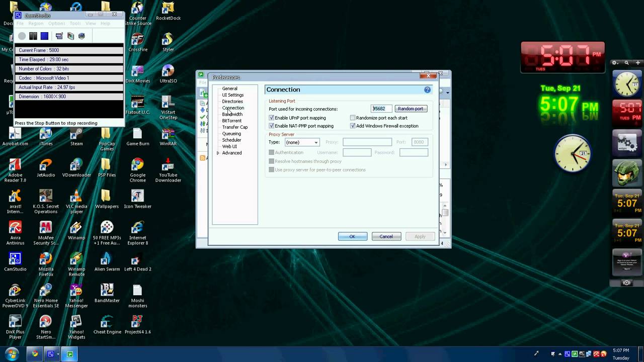Click the SWF output icon in CamStudio
Screen dimensions: 644x362
pyautogui.click(x=82, y=36)
